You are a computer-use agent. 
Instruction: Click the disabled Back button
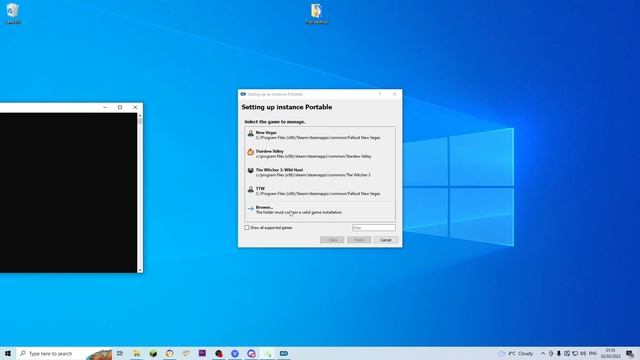click(x=332, y=240)
